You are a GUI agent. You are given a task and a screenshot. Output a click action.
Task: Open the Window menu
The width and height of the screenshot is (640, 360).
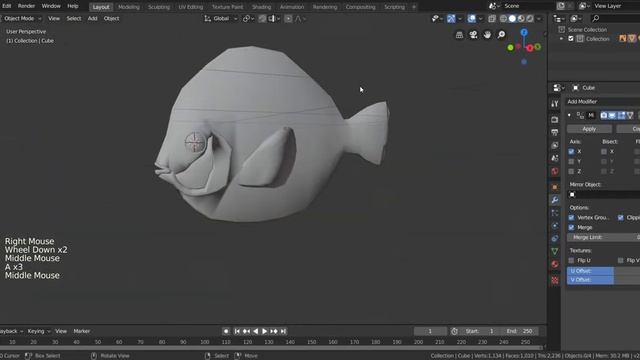pyautogui.click(x=51, y=6)
